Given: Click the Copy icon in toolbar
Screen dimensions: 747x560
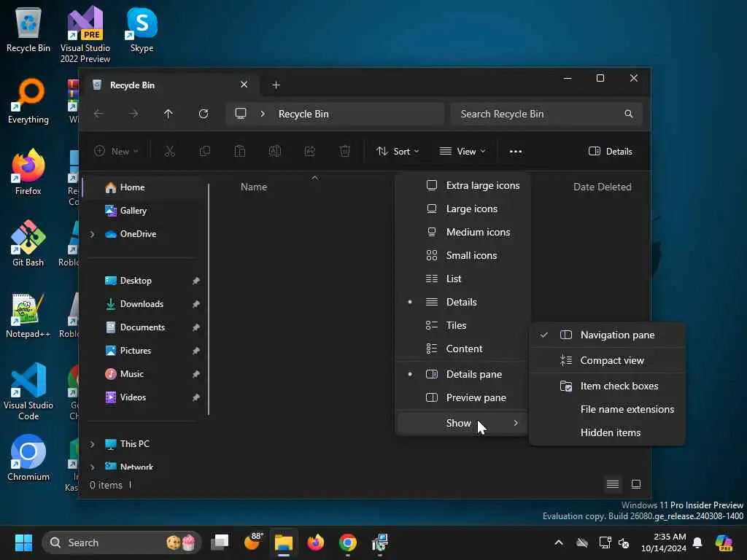Looking at the screenshot, I should (x=205, y=152).
